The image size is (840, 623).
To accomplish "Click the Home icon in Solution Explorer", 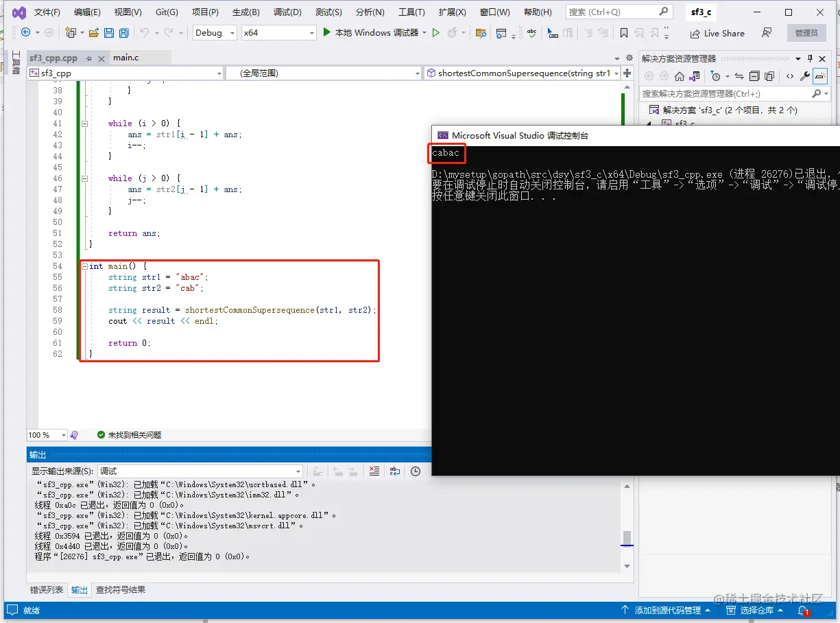I will pos(679,76).
